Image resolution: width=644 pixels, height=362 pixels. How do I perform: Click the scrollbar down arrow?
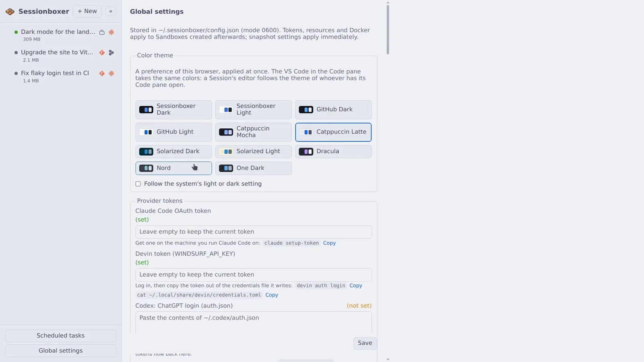[388, 359]
